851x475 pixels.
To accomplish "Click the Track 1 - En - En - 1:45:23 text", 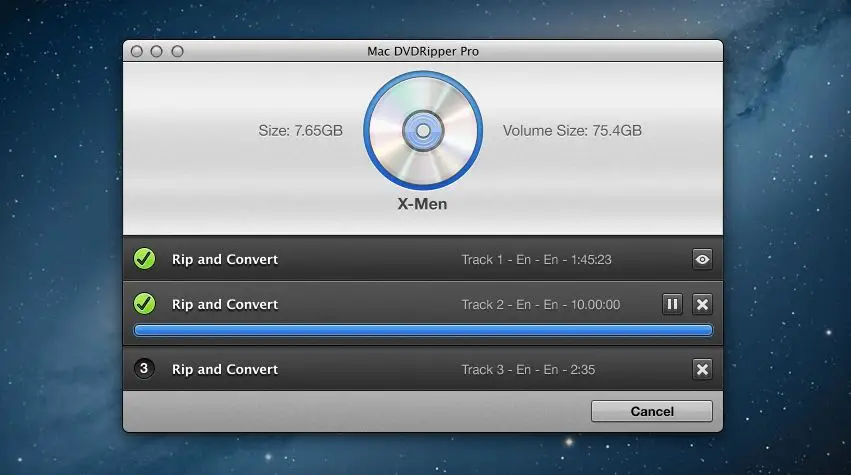I will tap(536, 259).
